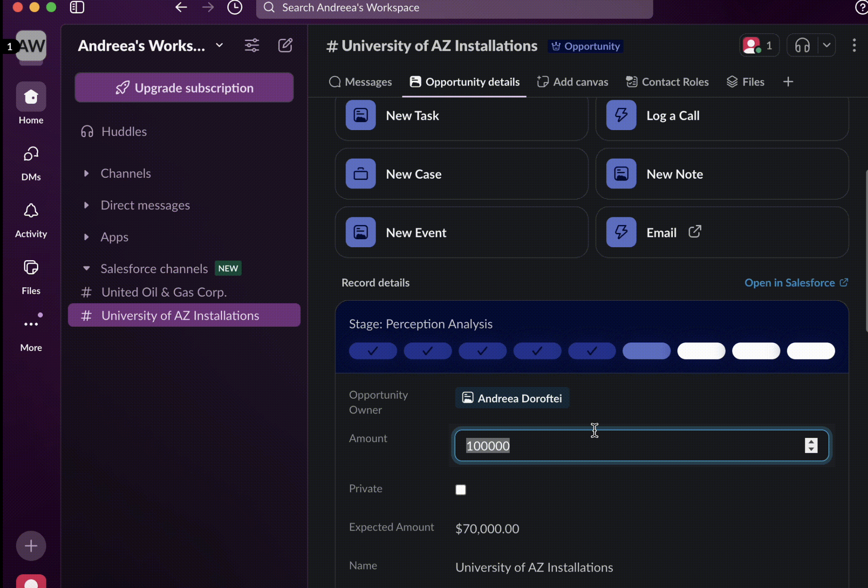Screen dimensions: 868x588
Task: Open DMs in the sidebar
Action: coord(31,163)
